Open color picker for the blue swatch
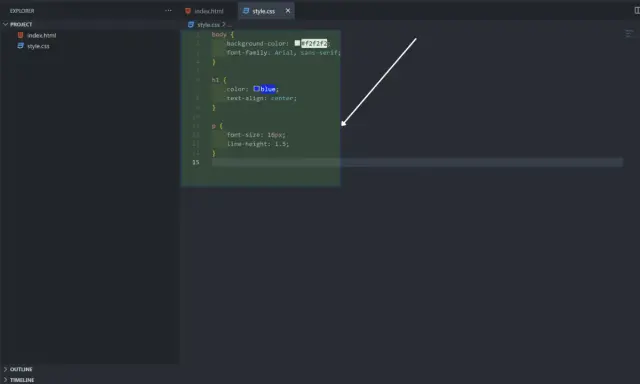 (x=256, y=89)
